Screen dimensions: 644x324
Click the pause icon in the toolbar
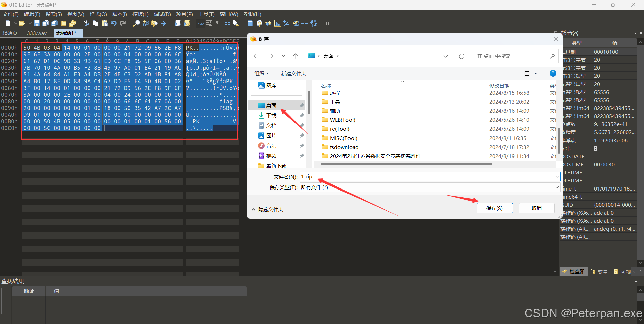[x=328, y=23]
